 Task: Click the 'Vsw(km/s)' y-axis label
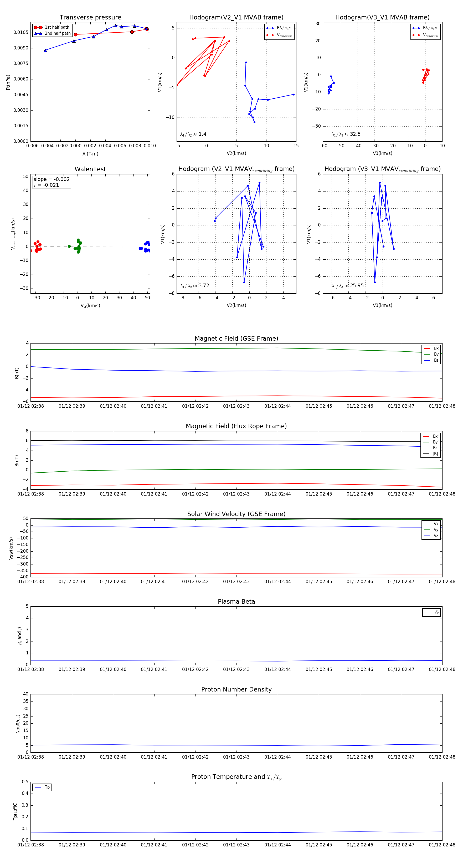[x=11, y=548]
